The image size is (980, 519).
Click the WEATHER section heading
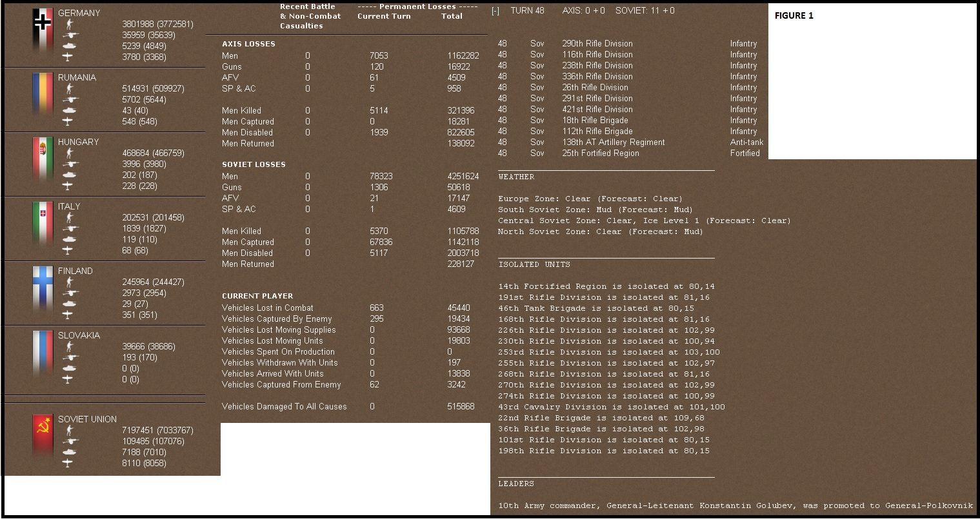pyautogui.click(x=516, y=177)
